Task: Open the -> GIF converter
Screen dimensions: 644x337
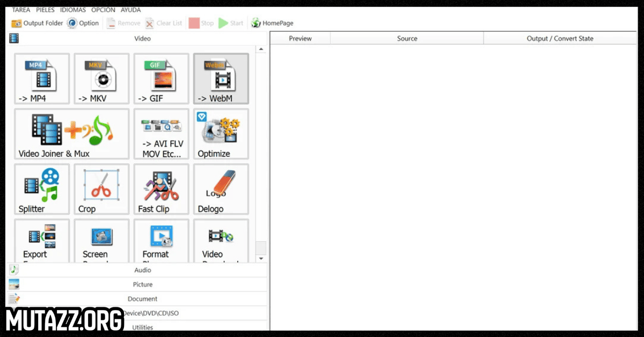Action: [x=161, y=78]
